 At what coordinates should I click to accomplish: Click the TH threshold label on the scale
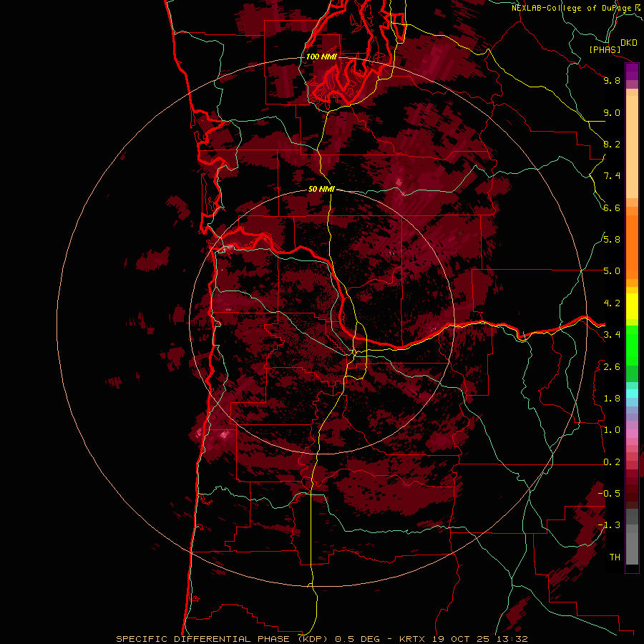coord(615,557)
